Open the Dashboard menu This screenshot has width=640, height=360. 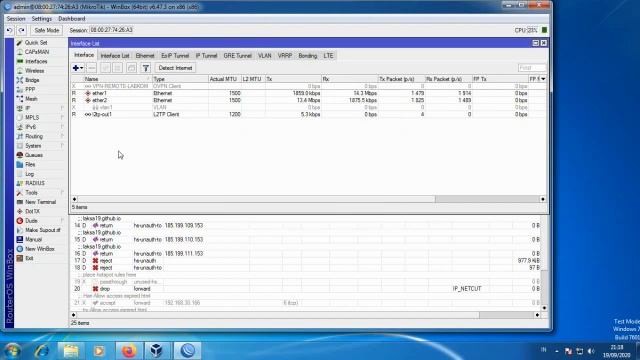pos(72,19)
